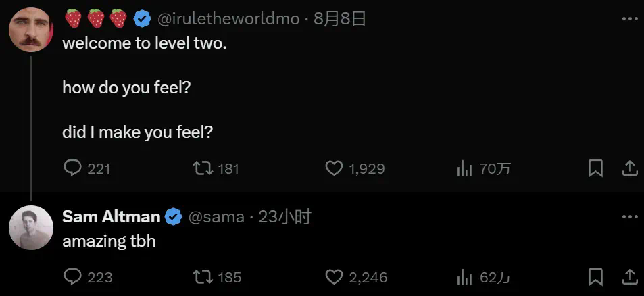Open the @iruletheworldmo handle link

point(228,19)
